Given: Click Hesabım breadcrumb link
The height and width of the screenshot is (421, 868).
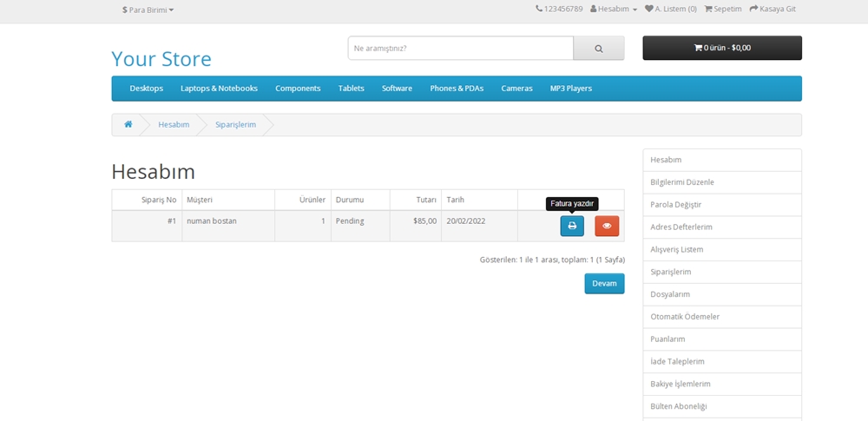Looking at the screenshot, I should (174, 125).
